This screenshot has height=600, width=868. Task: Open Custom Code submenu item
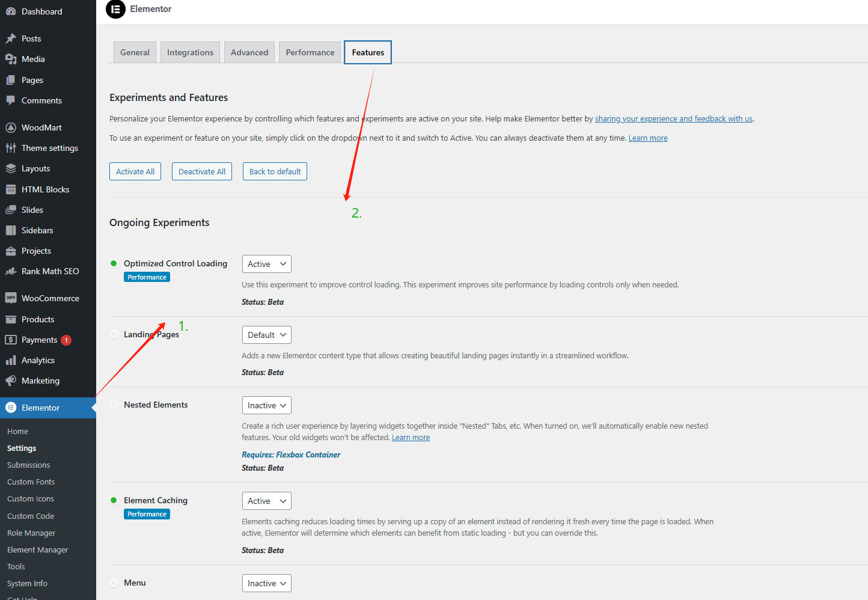pyautogui.click(x=31, y=516)
